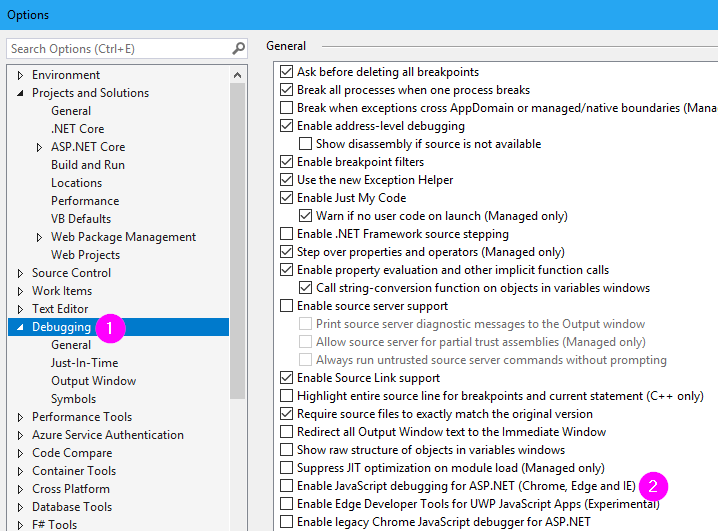Expand the ASP.NET Core subnode
This screenshot has width=718, height=531.
click(39, 147)
